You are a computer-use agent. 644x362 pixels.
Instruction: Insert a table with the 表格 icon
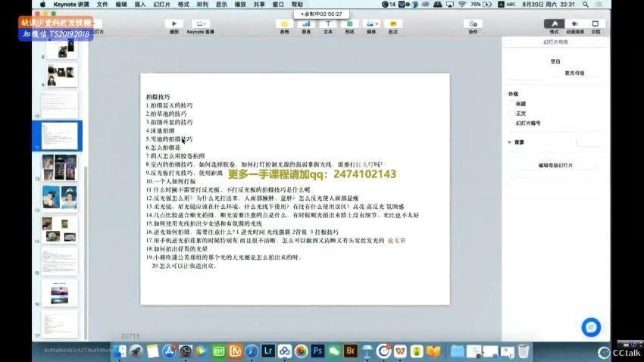coord(284,23)
